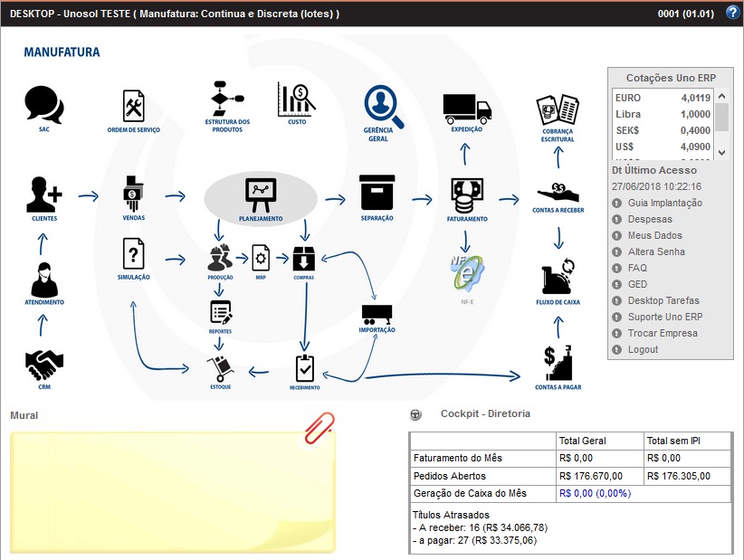Click the Logout link
Screen dimensions: 744x560
point(643,349)
